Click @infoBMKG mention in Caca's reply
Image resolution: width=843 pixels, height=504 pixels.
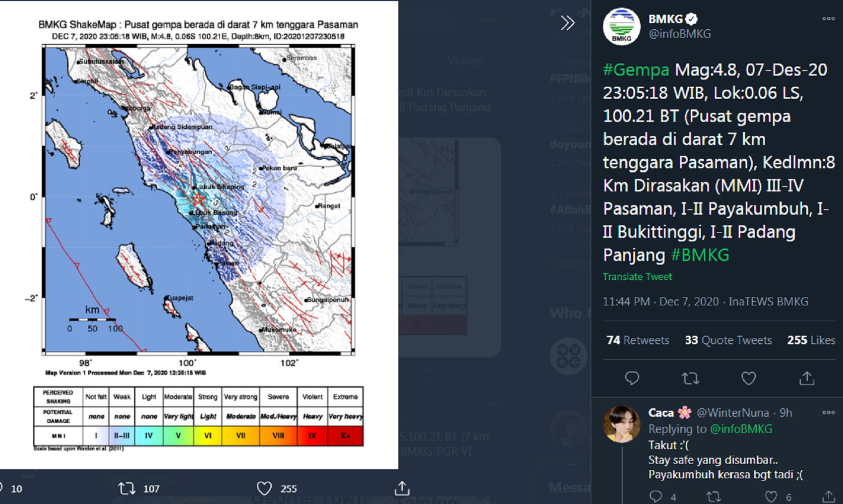point(741,429)
